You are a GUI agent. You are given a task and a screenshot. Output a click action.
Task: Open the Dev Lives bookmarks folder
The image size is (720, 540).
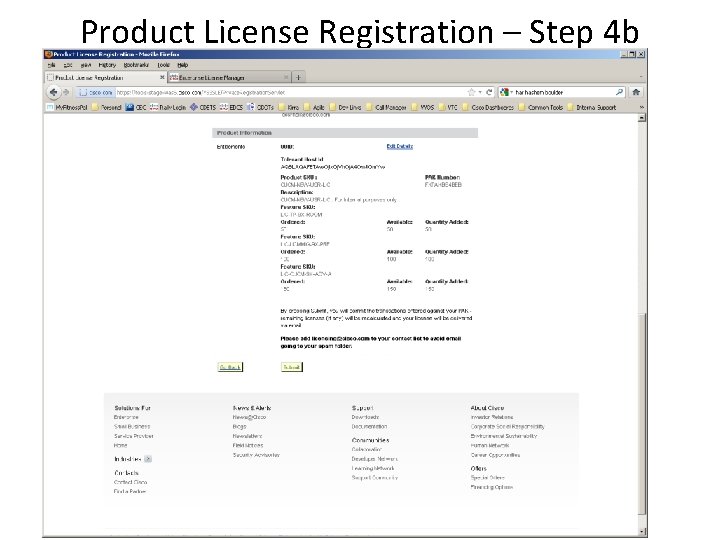pos(345,107)
